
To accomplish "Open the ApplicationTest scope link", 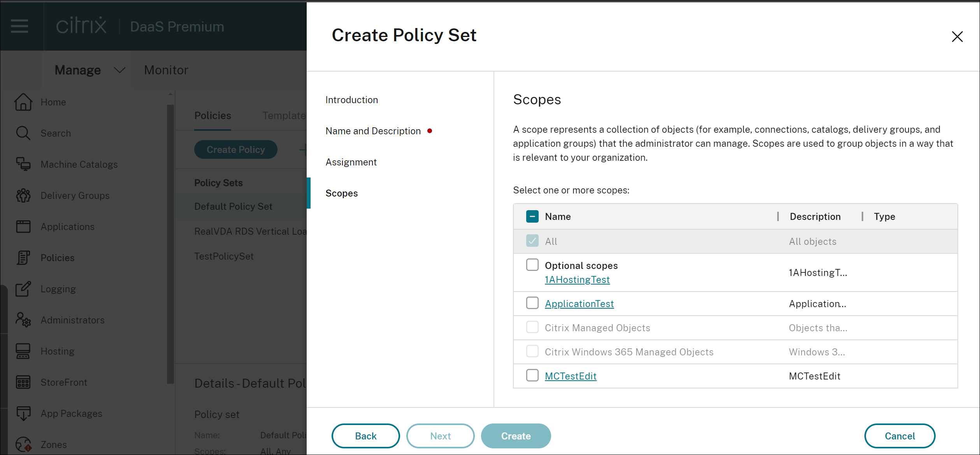I will pyautogui.click(x=578, y=303).
